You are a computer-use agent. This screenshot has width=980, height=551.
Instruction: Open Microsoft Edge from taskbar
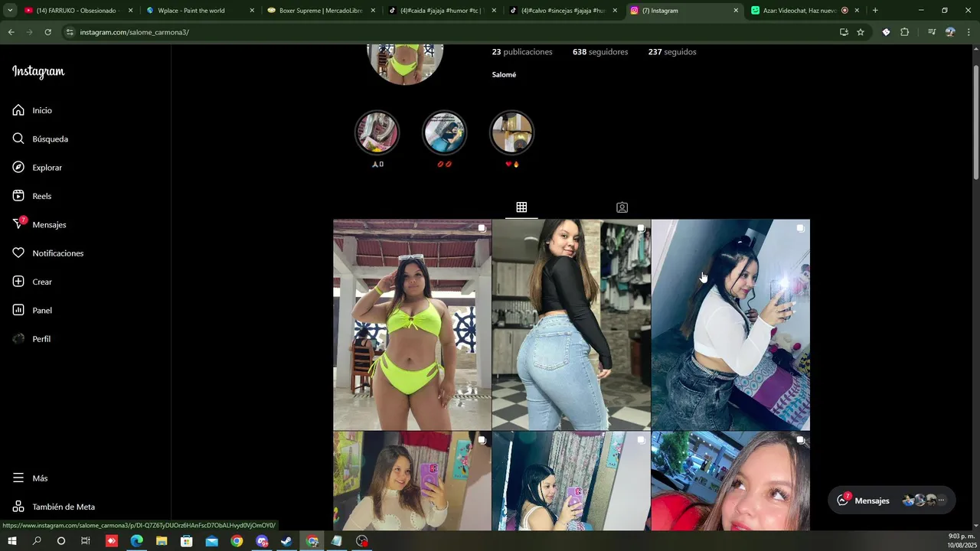coord(136,541)
